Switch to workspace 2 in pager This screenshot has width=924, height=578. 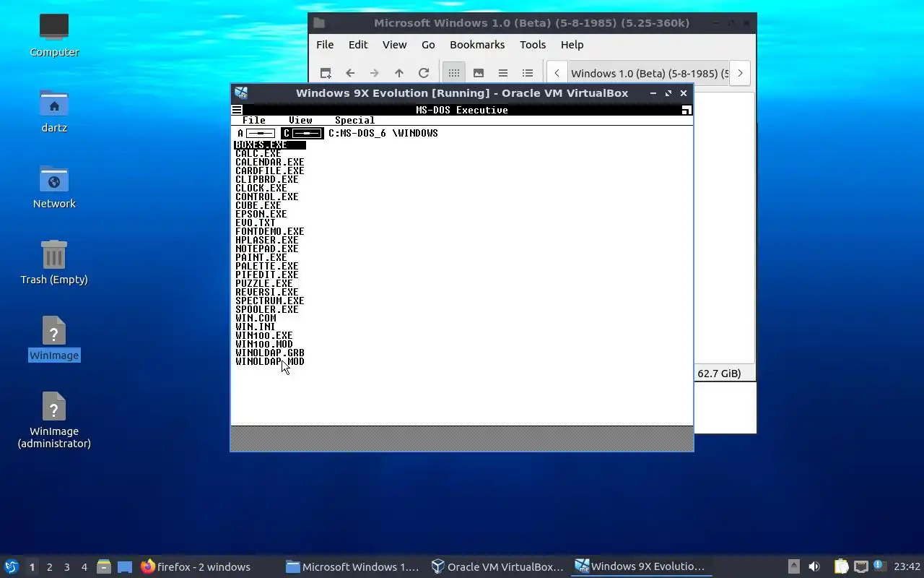click(x=49, y=567)
